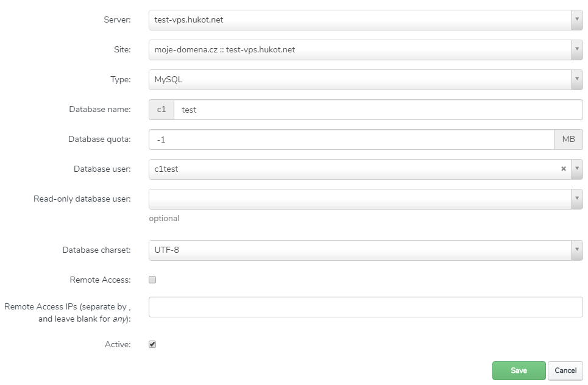Image resolution: width=588 pixels, height=385 pixels.
Task: Click the Remote Access IPs text field
Action: click(x=366, y=307)
